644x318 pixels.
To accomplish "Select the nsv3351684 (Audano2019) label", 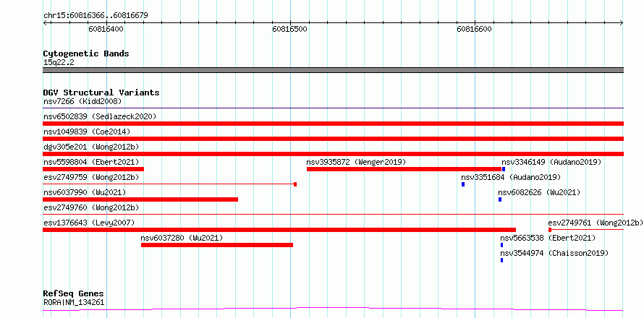I will [x=511, y=177].
